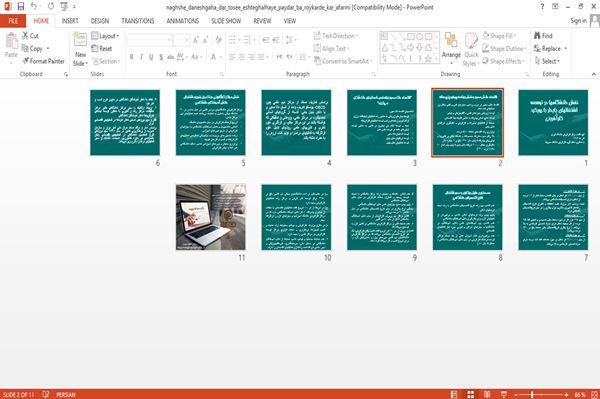Click Decrease Font Size icon

point(205,40)
